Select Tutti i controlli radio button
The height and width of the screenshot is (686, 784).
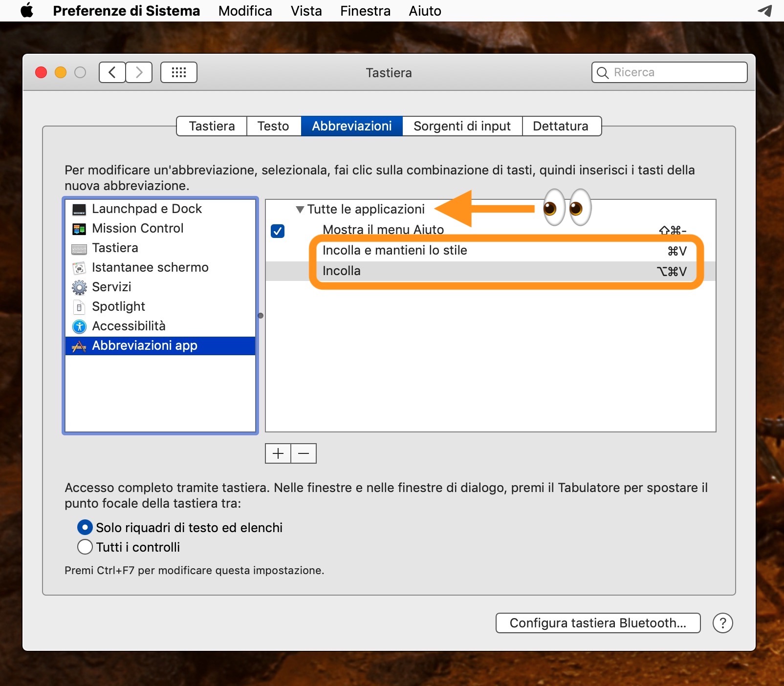coord(85,547)
